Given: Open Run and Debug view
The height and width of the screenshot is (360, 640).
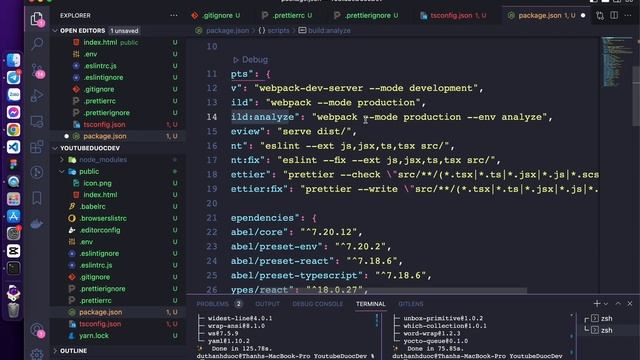Looking at the screenshot, I should pyautogui.click(x=37, y=96).
